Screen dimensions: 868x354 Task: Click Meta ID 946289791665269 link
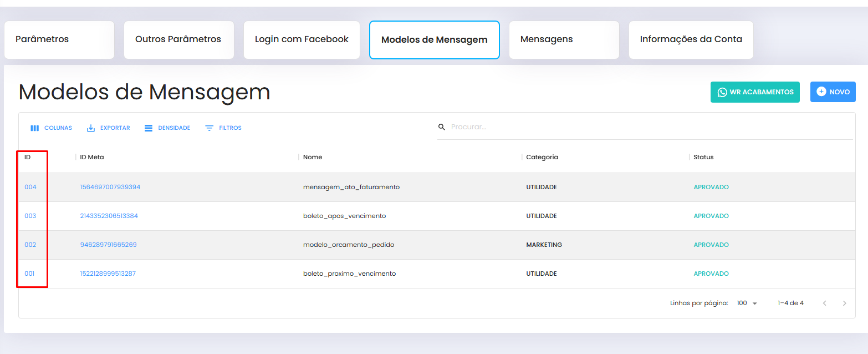[x=108, y=245]
